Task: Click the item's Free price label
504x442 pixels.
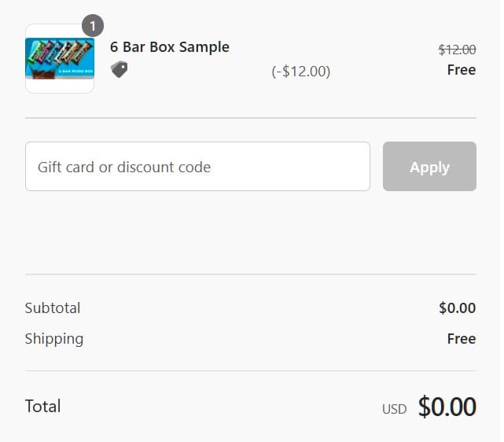Action: click(x=461, y=70)
